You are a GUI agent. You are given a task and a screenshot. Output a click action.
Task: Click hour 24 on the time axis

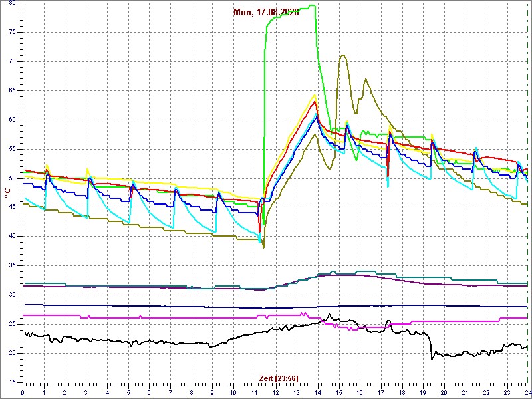coord(527,392)
